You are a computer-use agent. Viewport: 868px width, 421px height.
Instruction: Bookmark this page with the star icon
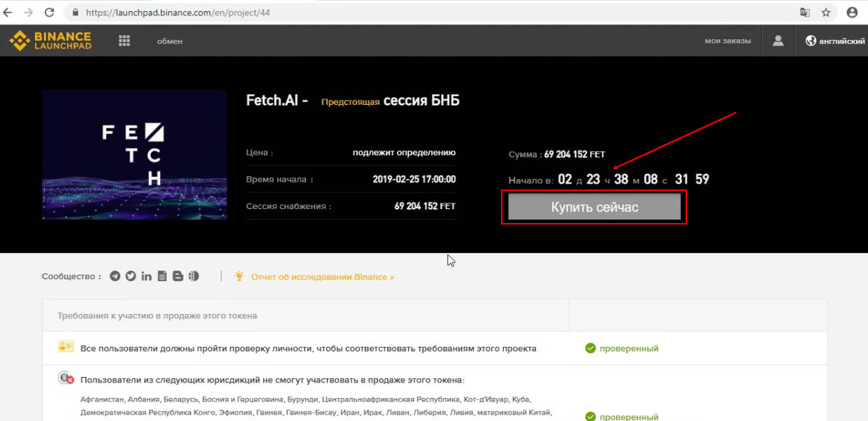click(826, 13)
